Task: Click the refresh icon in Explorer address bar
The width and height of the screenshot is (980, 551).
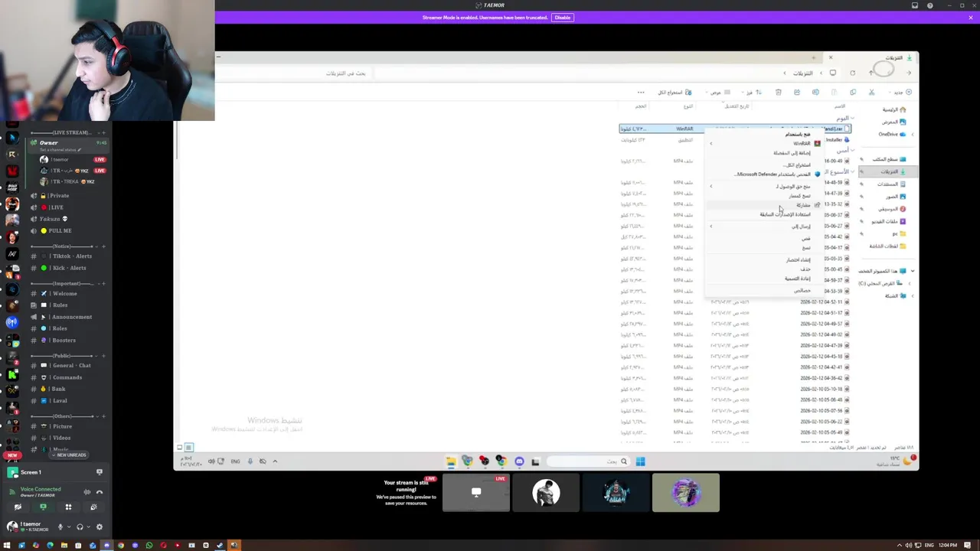Action: pos(852,73)
